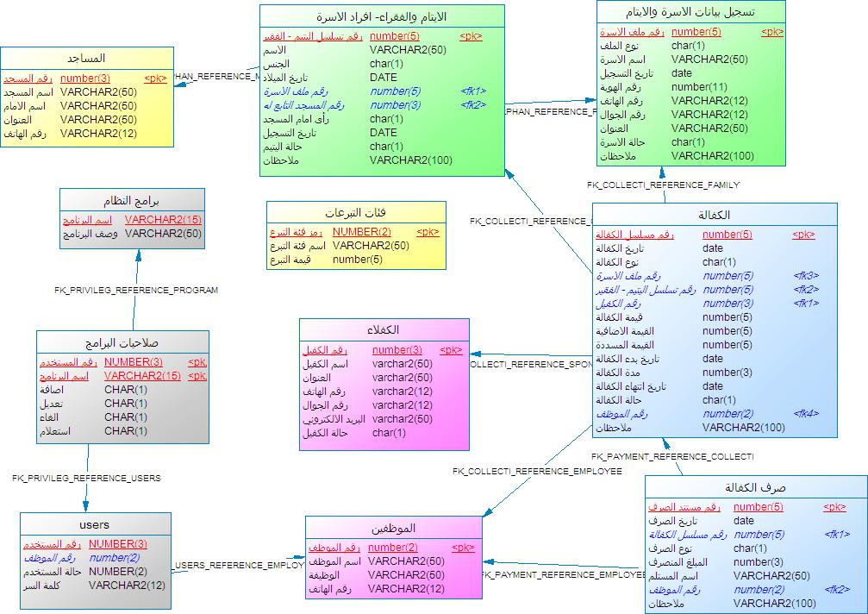Image resolution: width=868 pixels, height=614 pixels.
Task: Click the <fk2> marker in صرف الكفالة table
Action: [836, 590]
